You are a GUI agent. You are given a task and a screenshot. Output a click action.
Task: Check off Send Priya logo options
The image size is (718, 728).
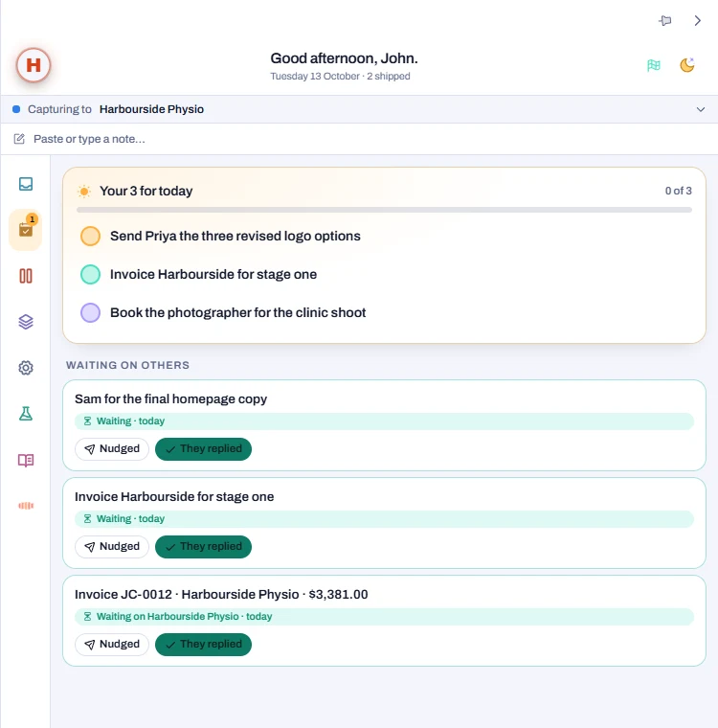pos(91,236)
